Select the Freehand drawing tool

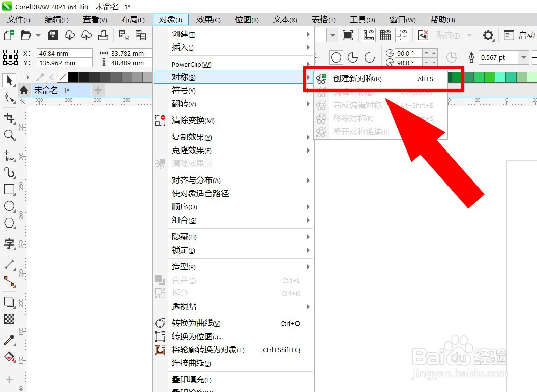click(x=9, y=156)
